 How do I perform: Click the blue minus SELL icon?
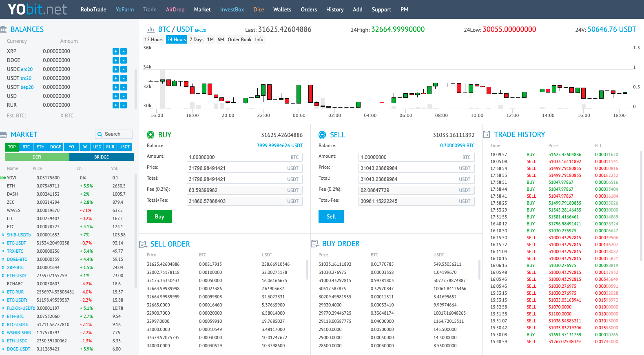tap(322, 135)
